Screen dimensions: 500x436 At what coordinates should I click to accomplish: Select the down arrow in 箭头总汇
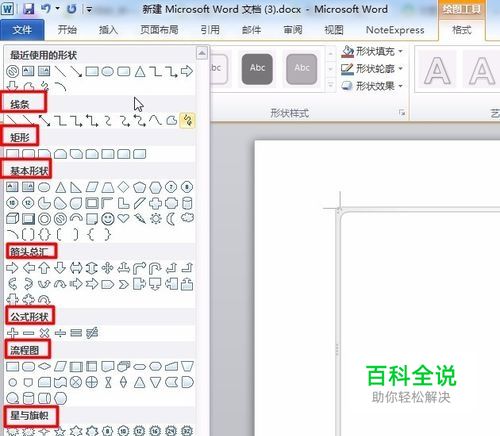point(60,268)
